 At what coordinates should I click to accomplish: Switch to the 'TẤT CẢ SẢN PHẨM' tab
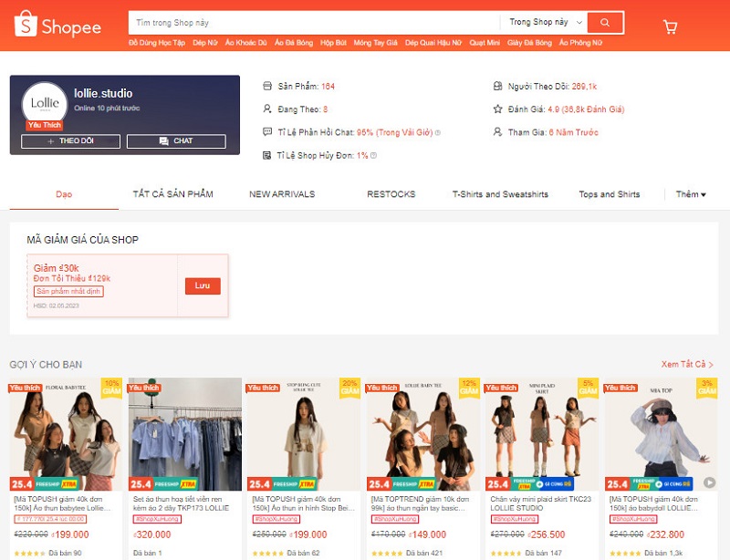172,194
